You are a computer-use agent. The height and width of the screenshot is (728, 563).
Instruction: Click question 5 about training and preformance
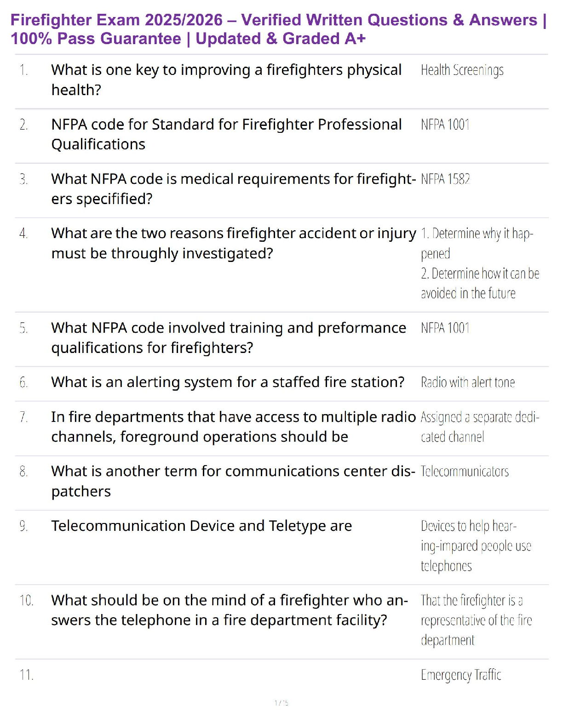pyautogui.click(x=228, y=337)
